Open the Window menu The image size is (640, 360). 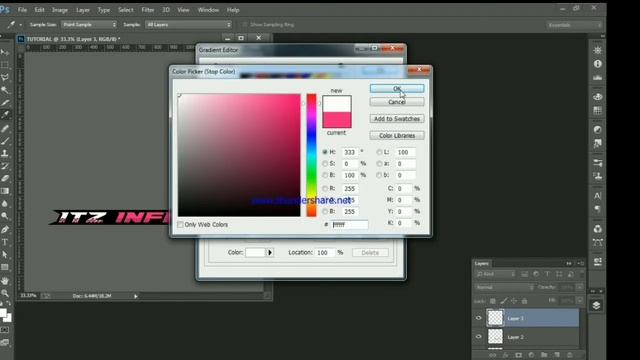point(208,10)
